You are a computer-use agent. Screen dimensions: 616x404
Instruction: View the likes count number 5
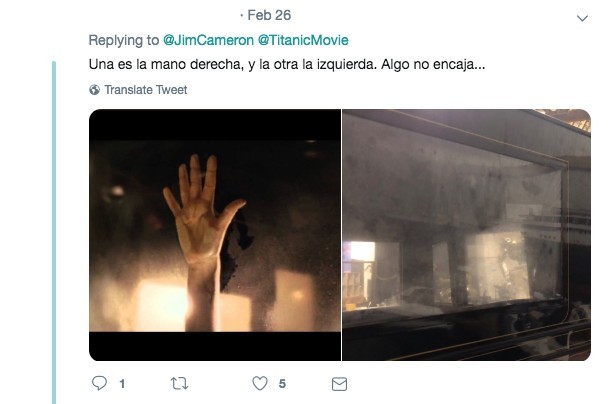[282, 384]
